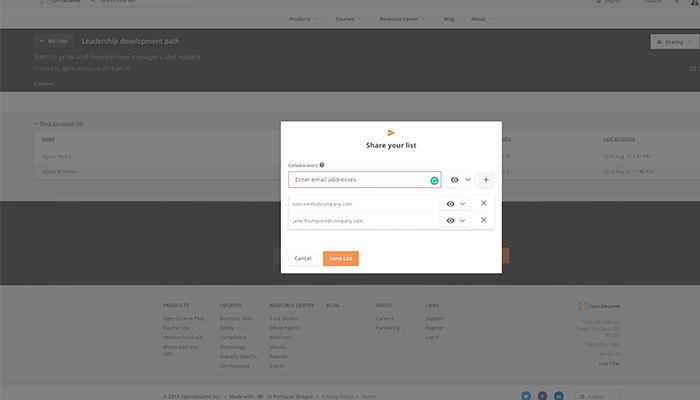
Task: Expand permission chevron for tom.smith@company.com
Action: click(462, 204)
